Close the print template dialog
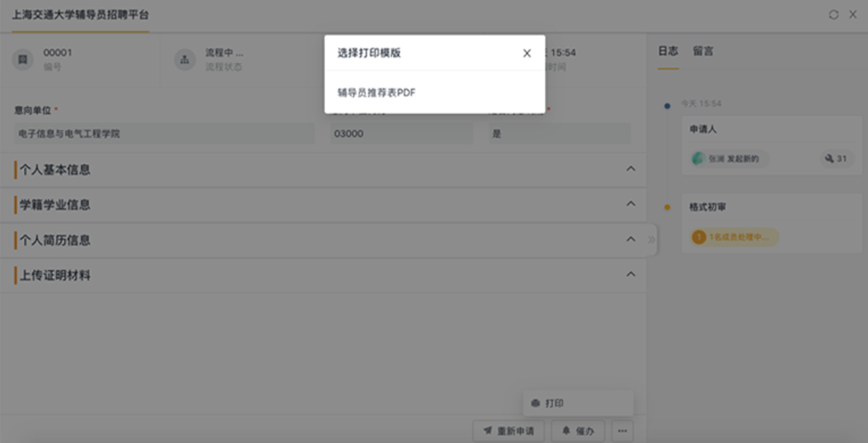The height and width of the screenshot is (443, 868). pyautogui.click(x=526, y=53)
